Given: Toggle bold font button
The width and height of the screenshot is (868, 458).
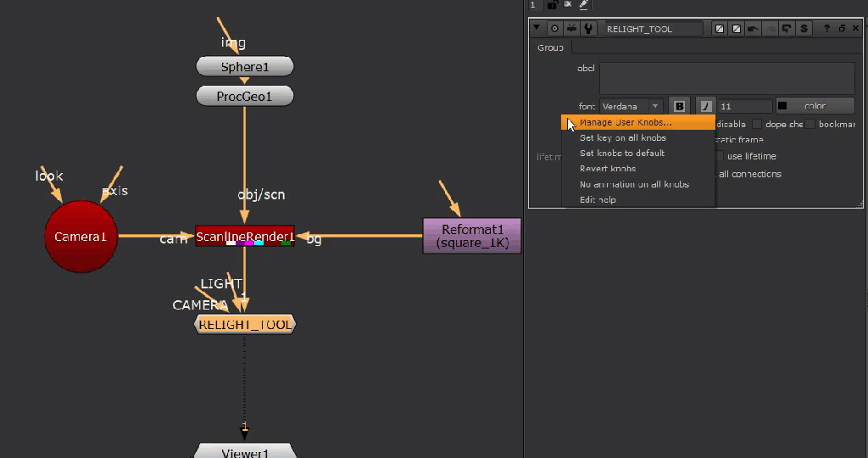Looking at the screenshot, I should point(679,106).
